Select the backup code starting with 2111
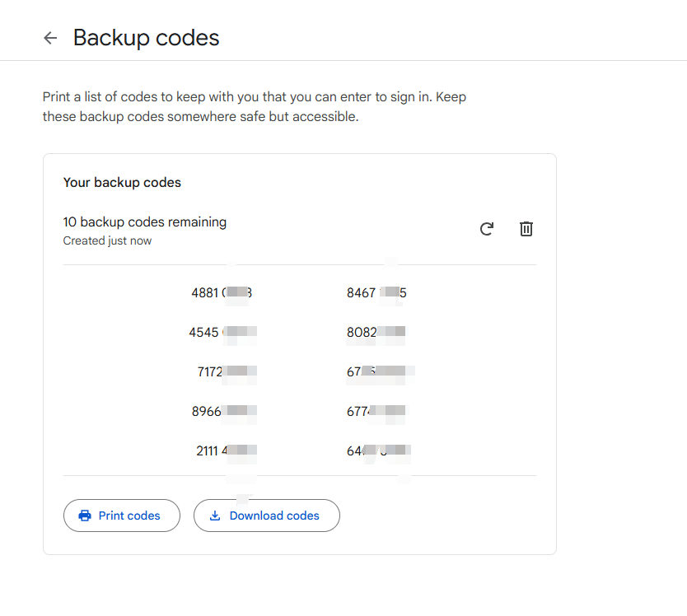This screenshot has width=687, height=616. (x=225, y=450)
